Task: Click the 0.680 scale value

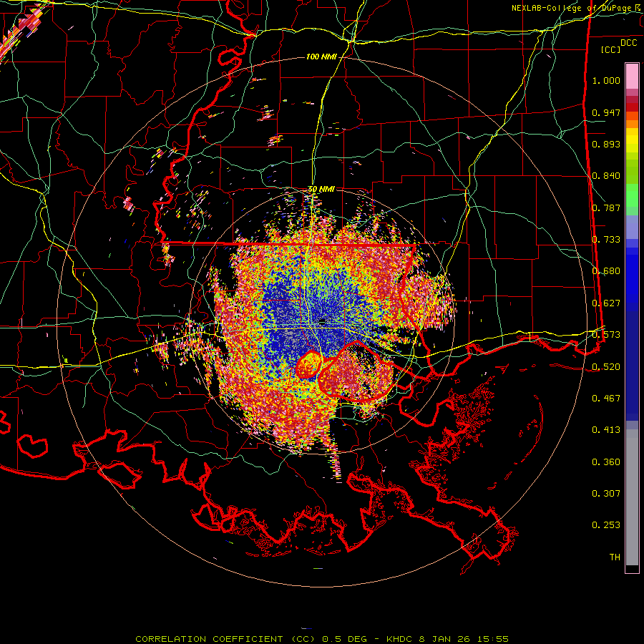Action: click(x=606, y=271)
